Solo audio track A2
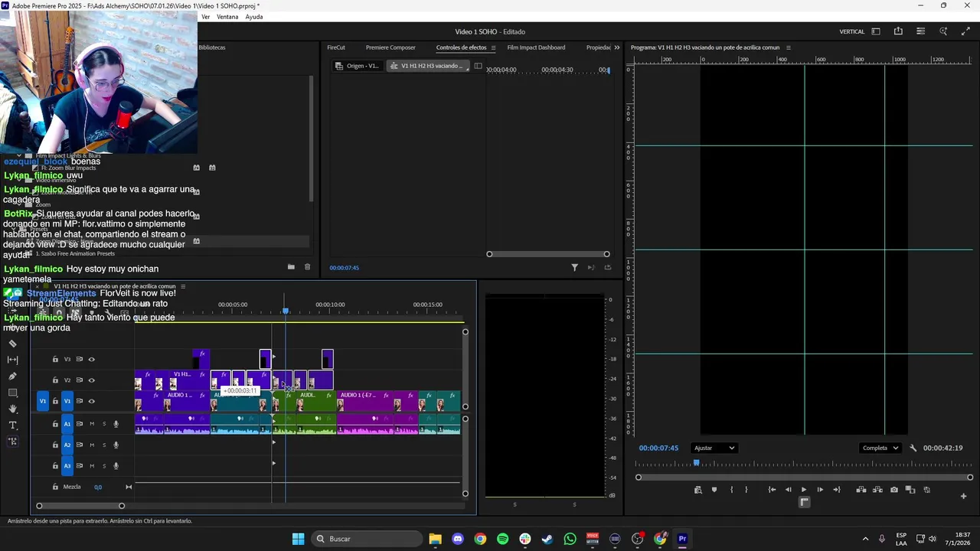This screenshot has height=551, width=980. (x=104, y=445)
